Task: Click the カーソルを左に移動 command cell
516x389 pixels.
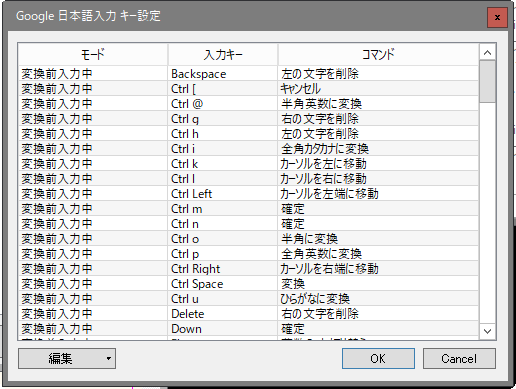Action: 378,164
